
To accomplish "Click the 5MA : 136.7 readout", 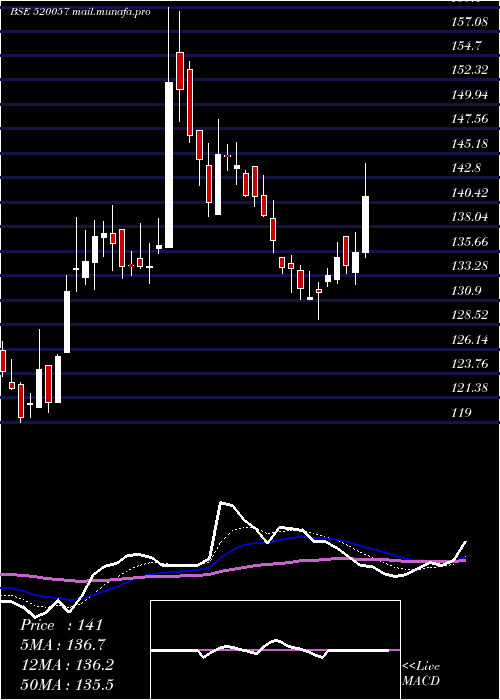I will pos(63,645).
